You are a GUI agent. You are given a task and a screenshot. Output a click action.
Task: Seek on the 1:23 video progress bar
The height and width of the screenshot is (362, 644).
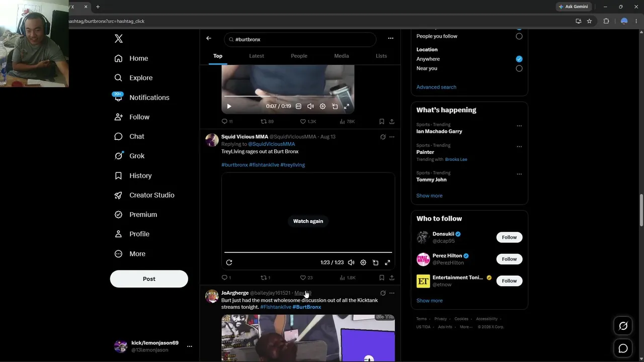click(x=308, y=252)
